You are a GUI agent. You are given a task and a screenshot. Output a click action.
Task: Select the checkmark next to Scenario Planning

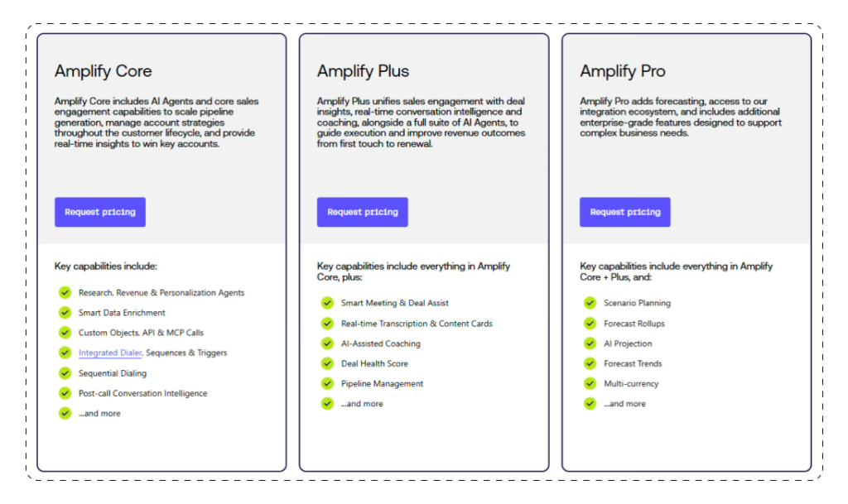[590, 303]
